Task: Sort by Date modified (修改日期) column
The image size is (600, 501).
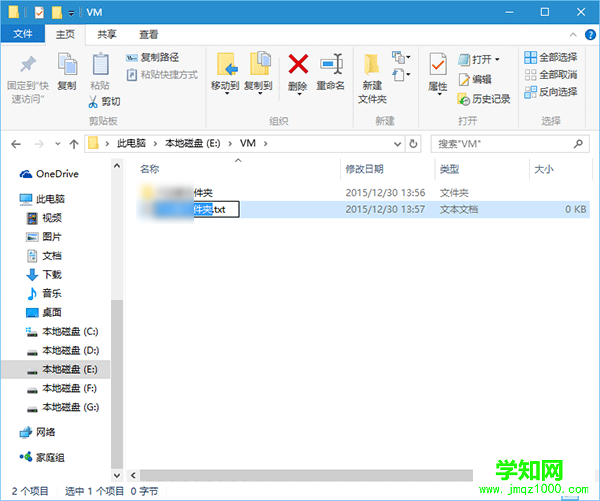Action: (x=364, y=169)
